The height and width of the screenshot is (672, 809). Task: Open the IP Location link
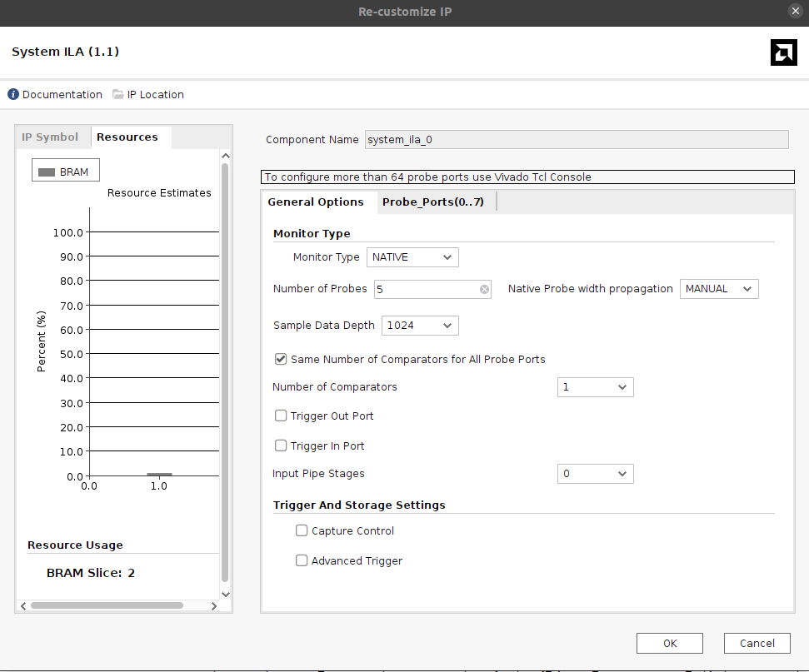pos(155,94)
